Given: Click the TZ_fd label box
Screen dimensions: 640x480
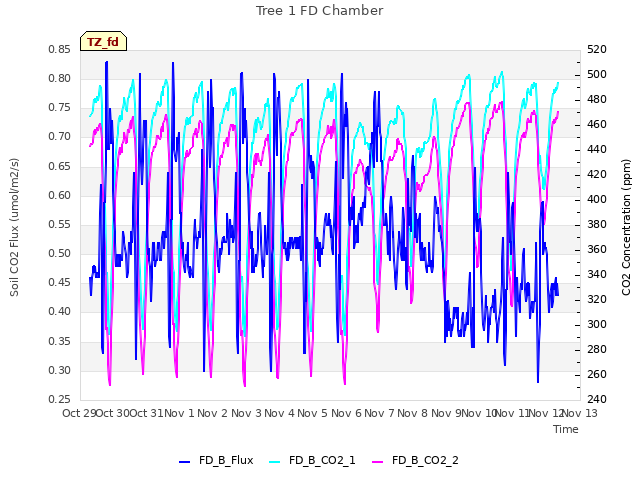Looking at the screenshot, I should 103,41.
